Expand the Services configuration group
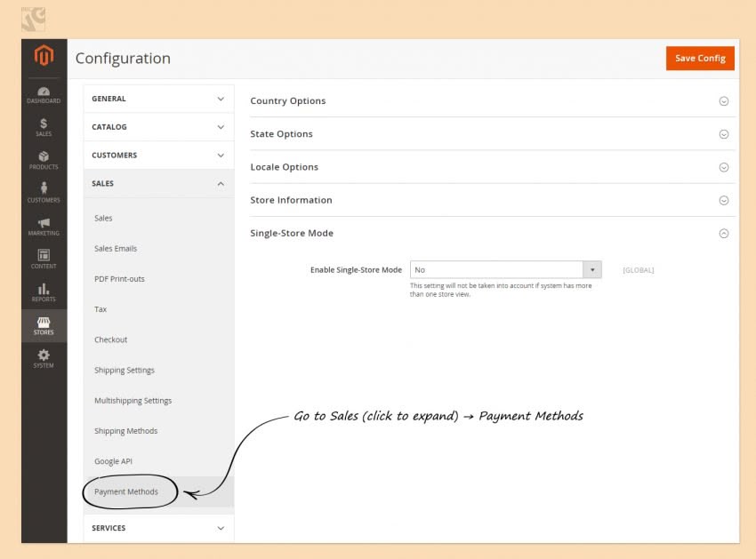Viewport: 756px width, 559px height. click(x=158, y=527)
